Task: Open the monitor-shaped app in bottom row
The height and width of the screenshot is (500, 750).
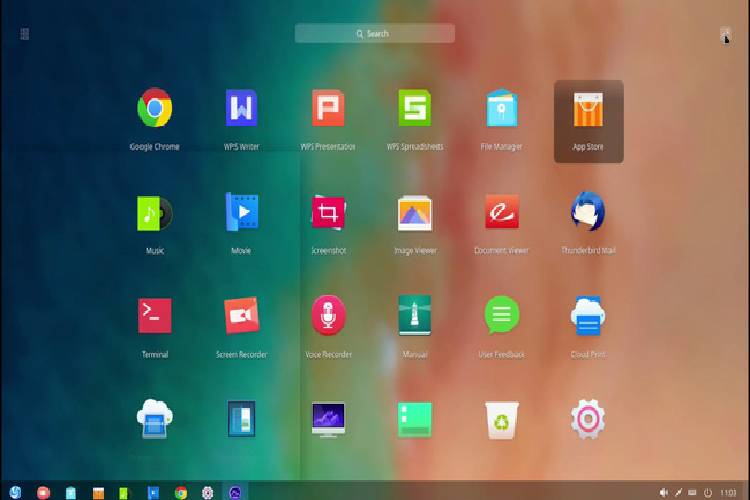Action: point(328,420)
